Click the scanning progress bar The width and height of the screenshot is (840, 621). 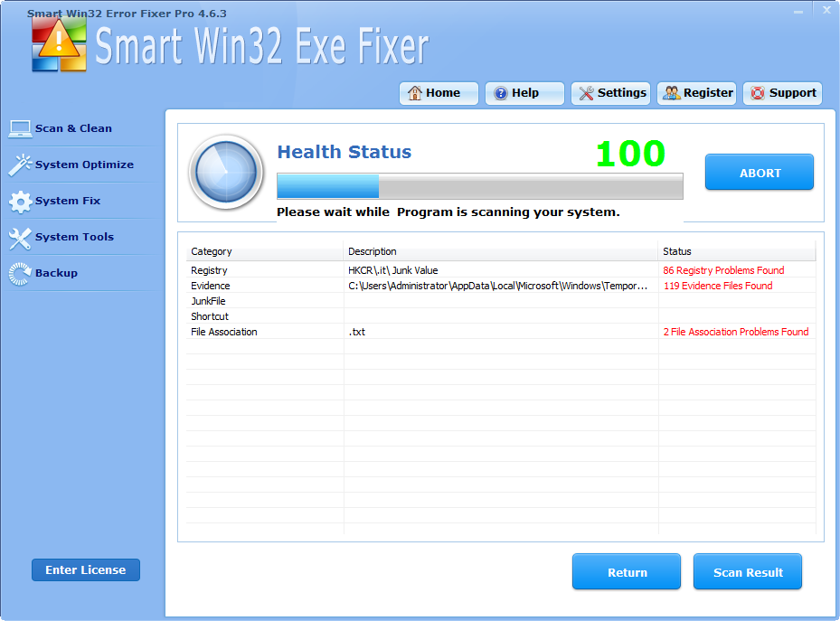click(x=479, y=186)
